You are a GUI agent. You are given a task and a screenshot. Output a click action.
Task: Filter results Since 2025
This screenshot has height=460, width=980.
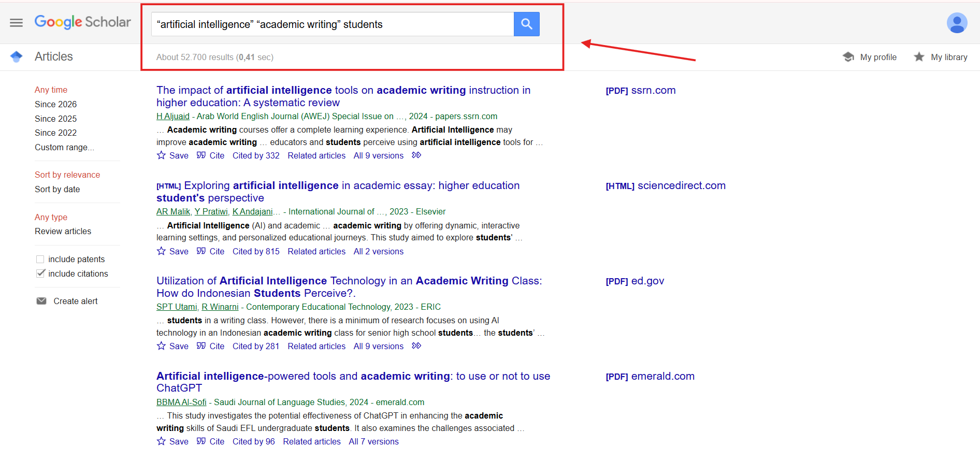click(55, 119)
